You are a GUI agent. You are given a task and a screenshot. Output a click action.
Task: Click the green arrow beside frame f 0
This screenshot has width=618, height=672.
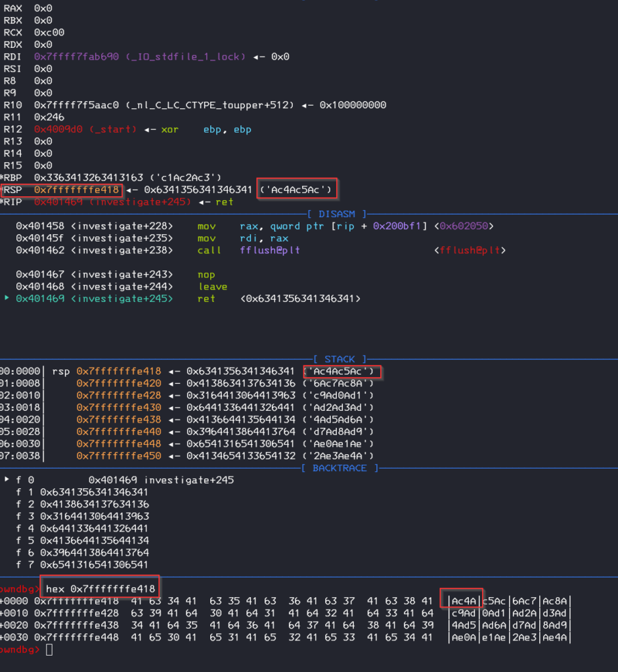[8, 479]
